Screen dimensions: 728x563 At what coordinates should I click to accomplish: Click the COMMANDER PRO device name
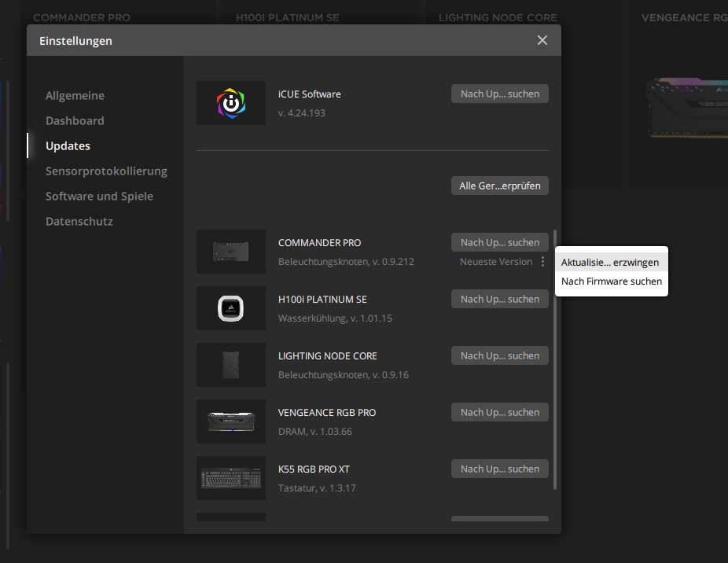pos(319,242)
